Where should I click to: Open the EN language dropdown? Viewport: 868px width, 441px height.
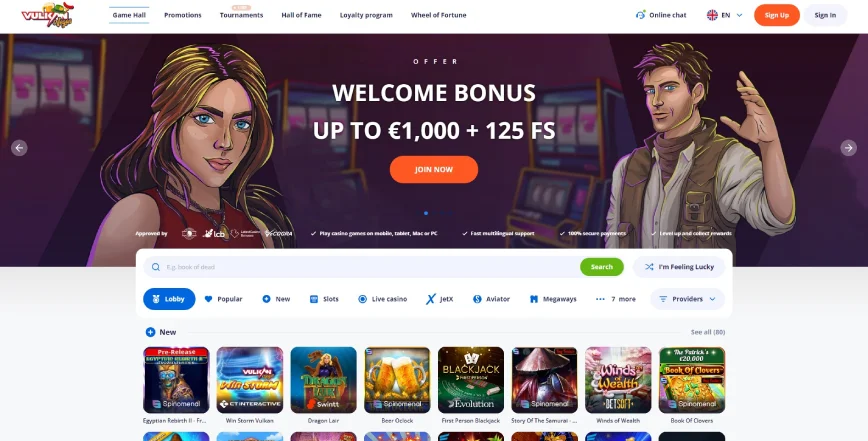point(725,15)
